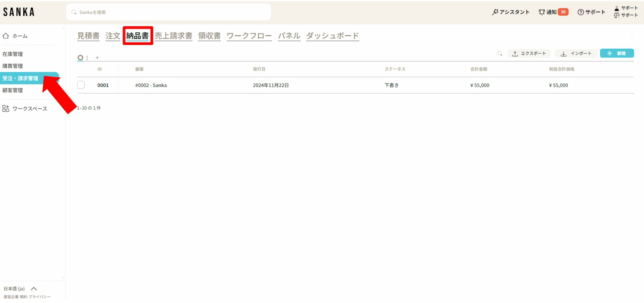The height and width of the screenshot is (303, 644).
Task: Click the 顧客 column header
Action: 139,69
